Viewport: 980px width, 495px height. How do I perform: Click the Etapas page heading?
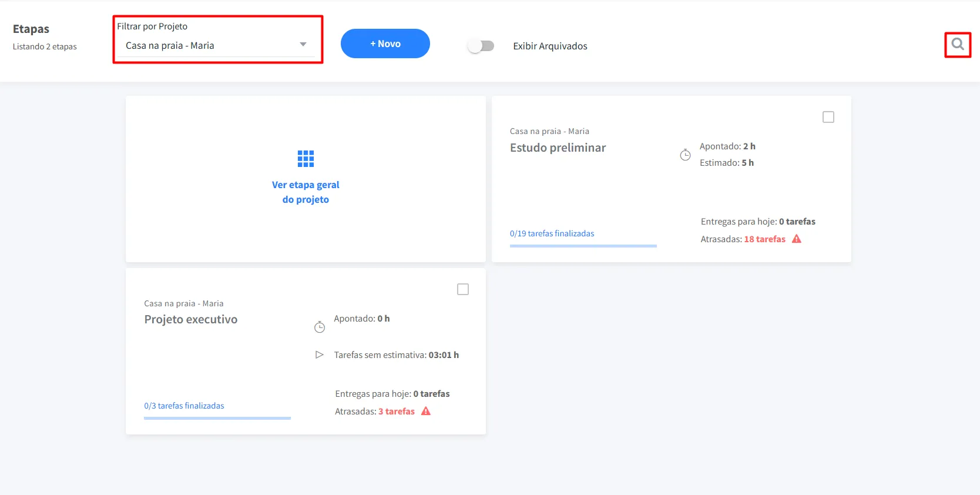tap(31, 29)
